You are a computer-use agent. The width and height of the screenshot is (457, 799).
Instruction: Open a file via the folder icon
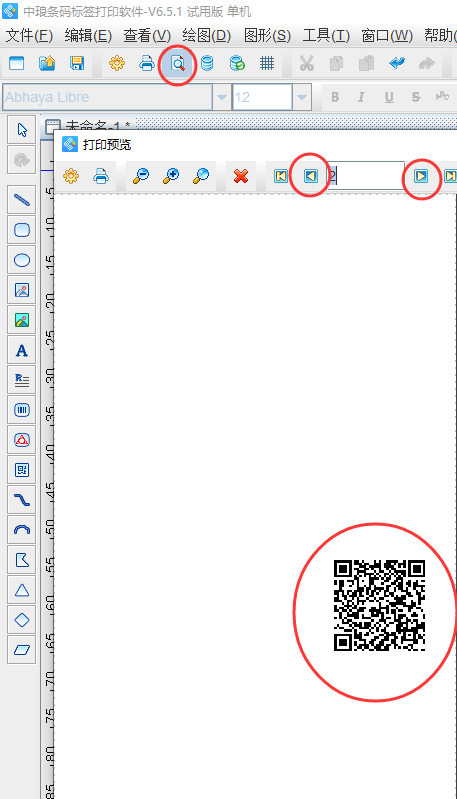click(x=47, y=64)
